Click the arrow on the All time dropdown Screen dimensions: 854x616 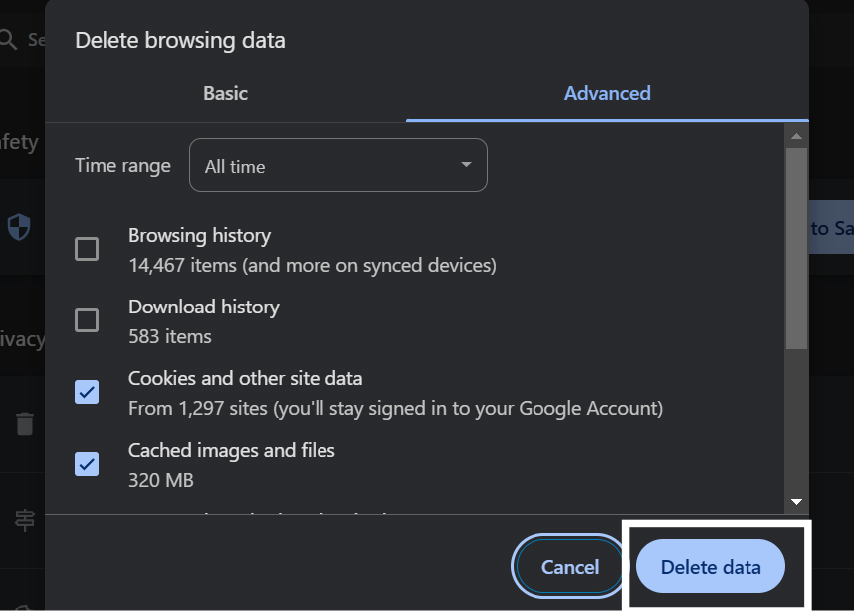click(x=466, y=165)
